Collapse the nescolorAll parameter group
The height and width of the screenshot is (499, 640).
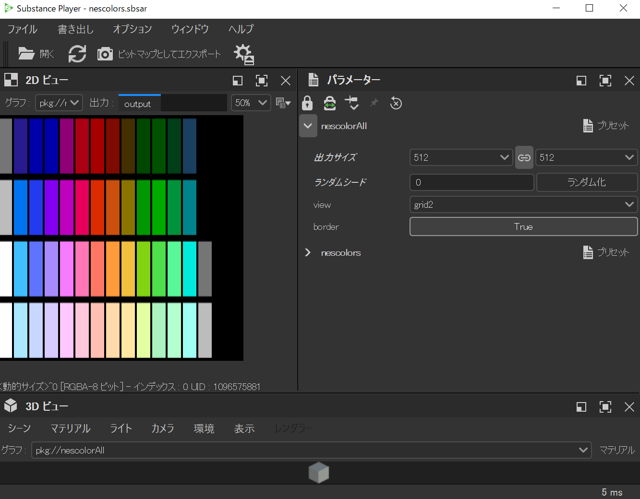point(308,126)
